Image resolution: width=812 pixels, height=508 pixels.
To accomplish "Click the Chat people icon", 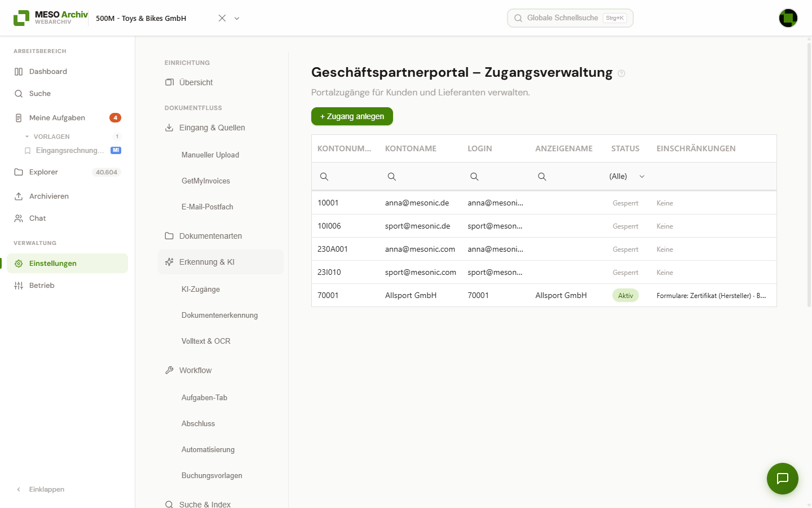I will 19,218.
